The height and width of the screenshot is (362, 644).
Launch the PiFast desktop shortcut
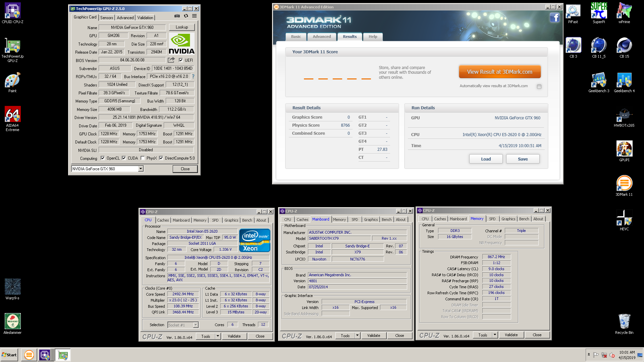click(573, 13)
